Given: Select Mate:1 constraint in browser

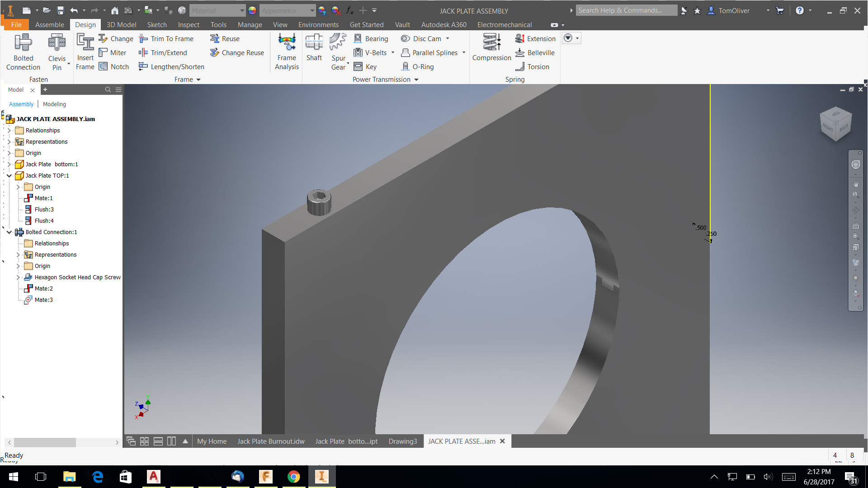Looking at the screenshot, I should pos(43,198).
